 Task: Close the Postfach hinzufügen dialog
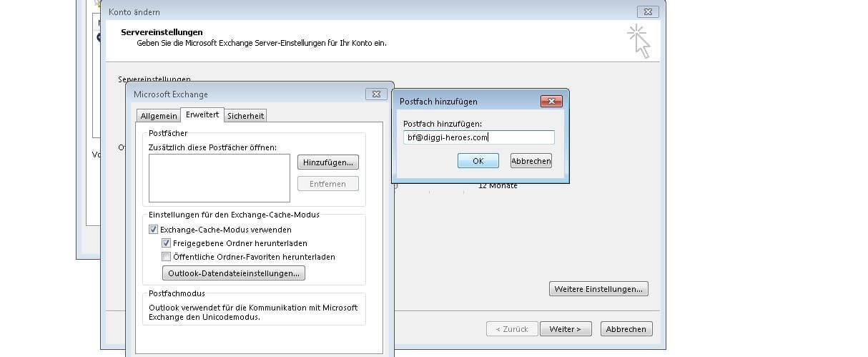[551, 102]
